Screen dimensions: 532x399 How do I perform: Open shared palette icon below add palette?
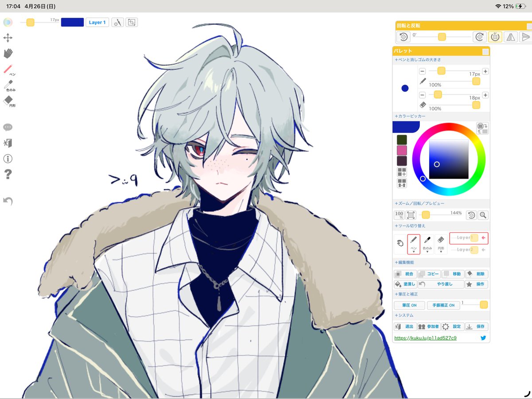(402, 183)
